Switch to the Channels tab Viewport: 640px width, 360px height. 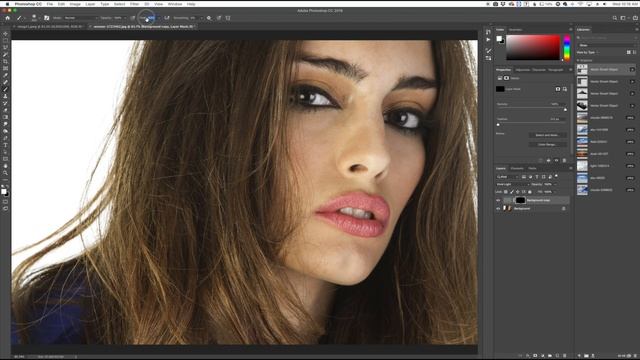tap(517, 169)
